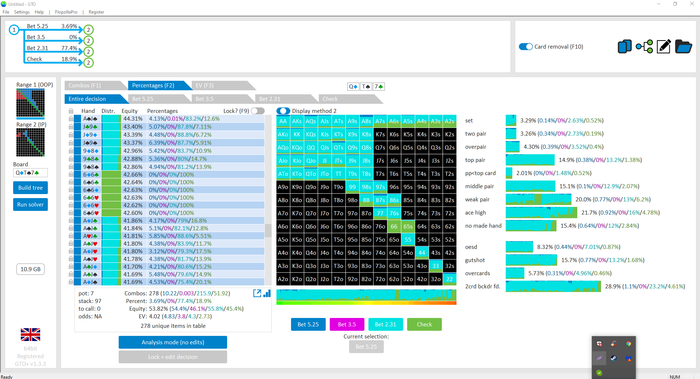Open Chrome from the system tray popup
Image resolution: width=700 pixels, height=379 pixels.
[628, 344]
